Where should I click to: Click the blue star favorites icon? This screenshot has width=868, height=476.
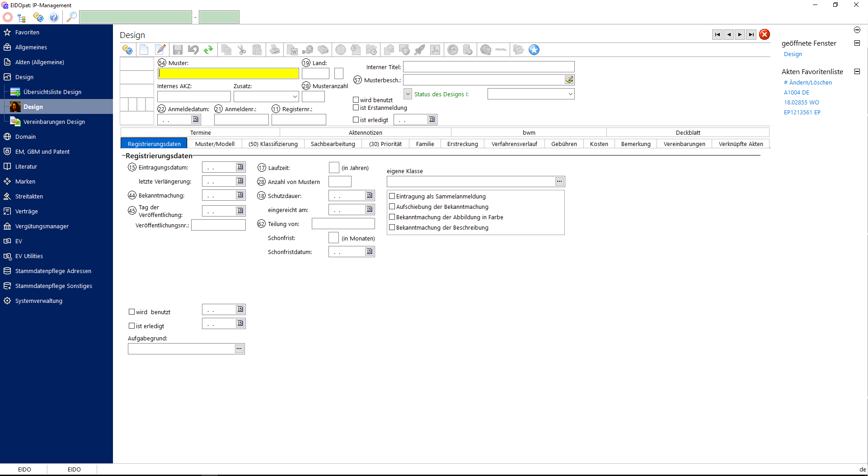coord(534,50)
